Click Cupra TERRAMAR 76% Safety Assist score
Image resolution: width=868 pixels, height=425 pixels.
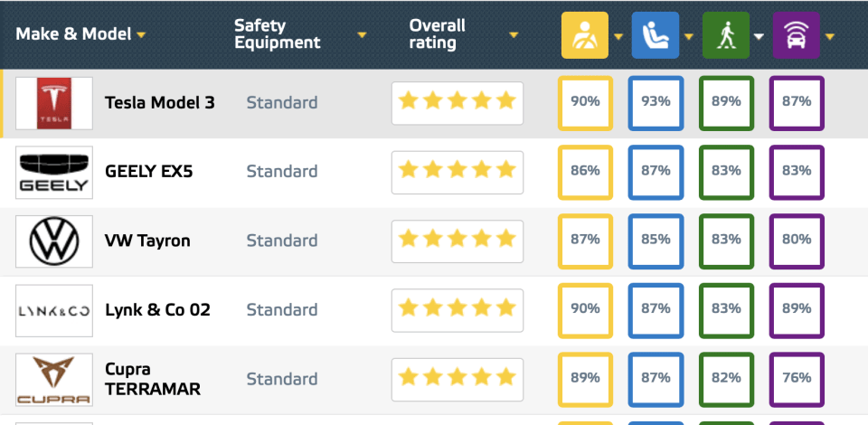pos(797,378)
